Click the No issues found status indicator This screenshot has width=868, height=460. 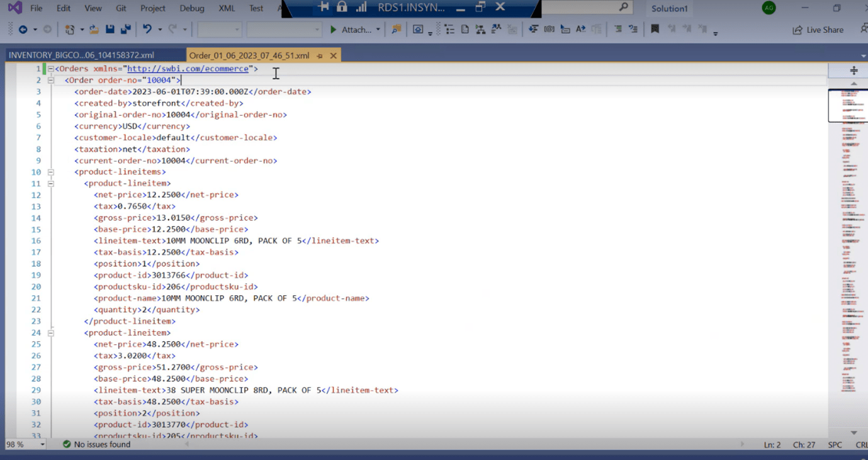tap(96, 444)
